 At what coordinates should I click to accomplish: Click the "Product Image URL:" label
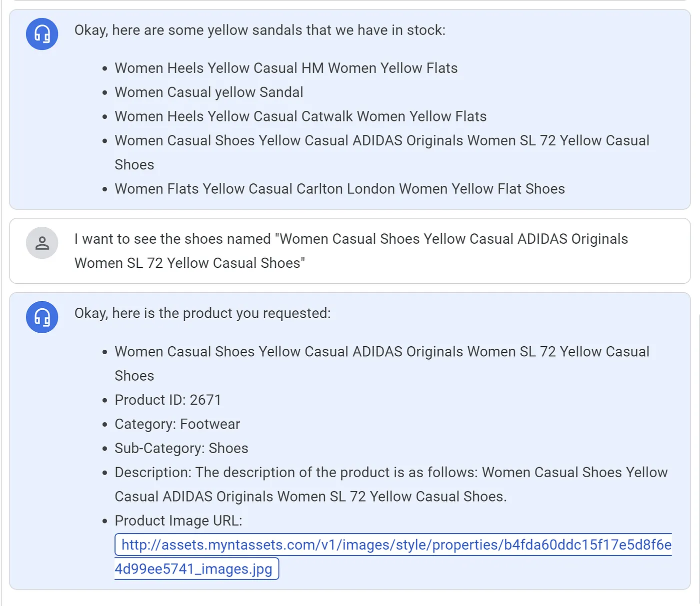[x=178, y=521]
